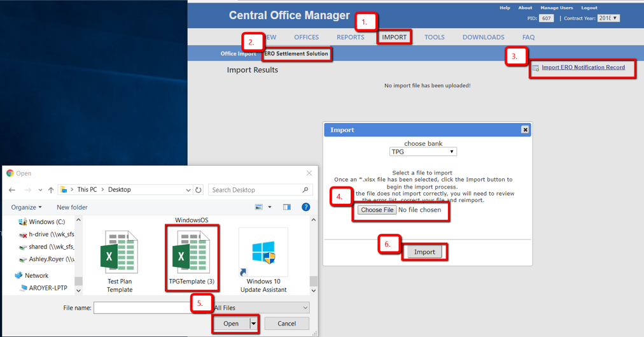This screenshot has width=644, height=337.
Task: Click the New folder button
Action: (72, 207)
